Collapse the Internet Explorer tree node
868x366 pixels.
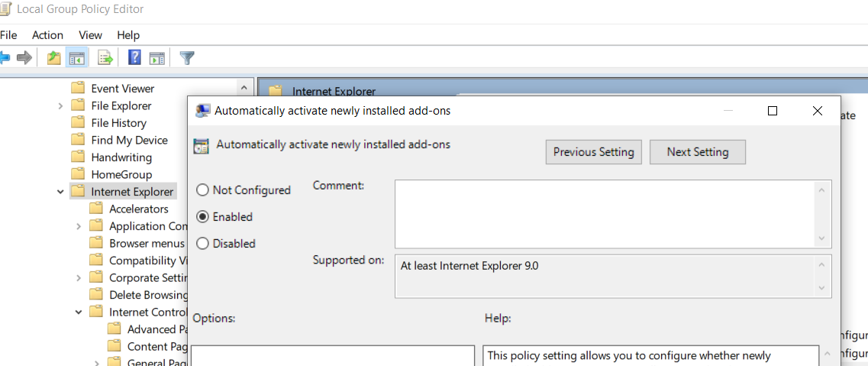pyautogui.click(x=60, y=192)
